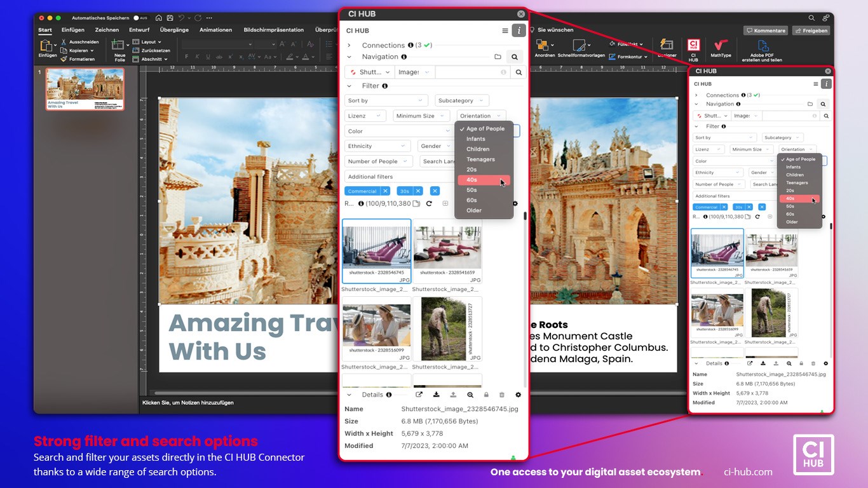Open the Minimum Size dropdown in enlarged panel
This screenshot has width=868, height=488.
[x=421, y=116]
